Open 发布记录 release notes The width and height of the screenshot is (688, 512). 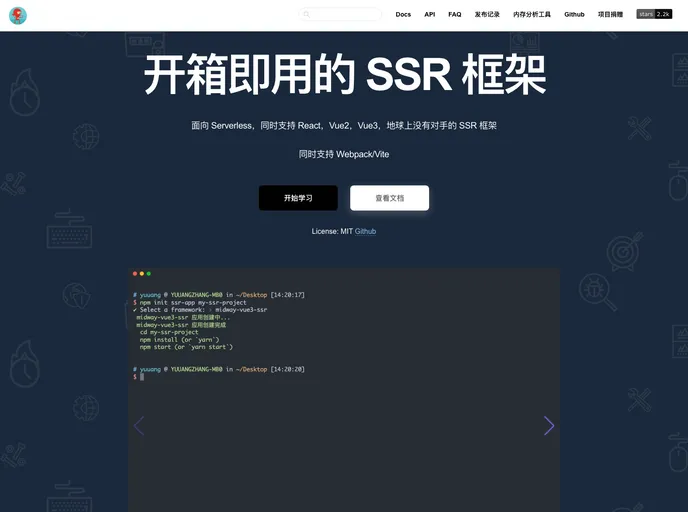(487, 14)
